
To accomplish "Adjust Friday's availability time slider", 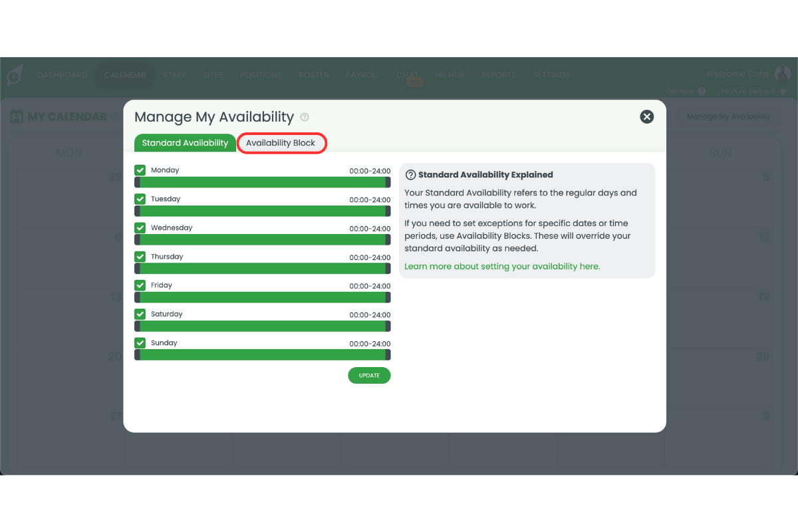I will click(262, 297).
